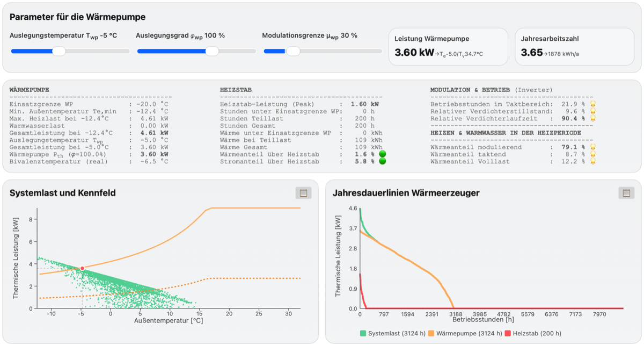This screenshot has height=345, width=644.
Task: Click star icon next to Betriebsstunden im Taktbereich
Action: (593, 104)
